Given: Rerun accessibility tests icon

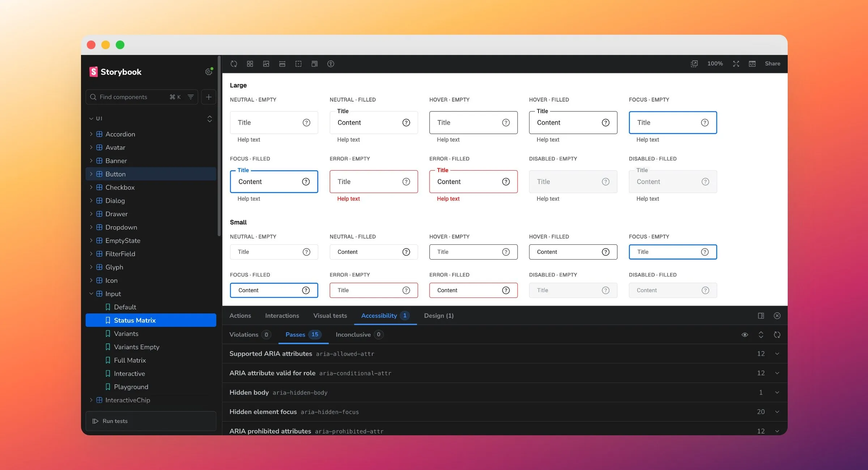Looking at the screenshot, I should (x=777, y=334).
